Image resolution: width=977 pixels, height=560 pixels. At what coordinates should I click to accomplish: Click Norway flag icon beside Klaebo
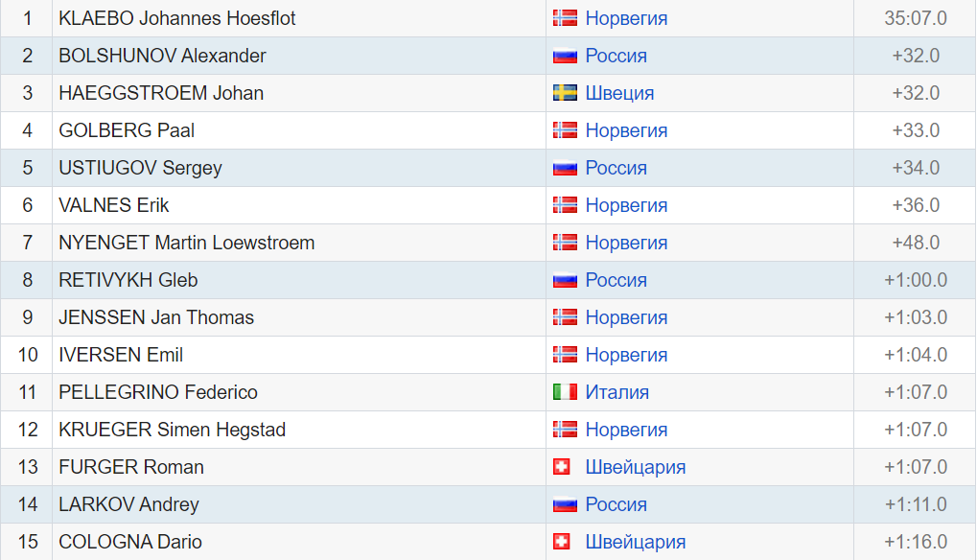point(565,18)
